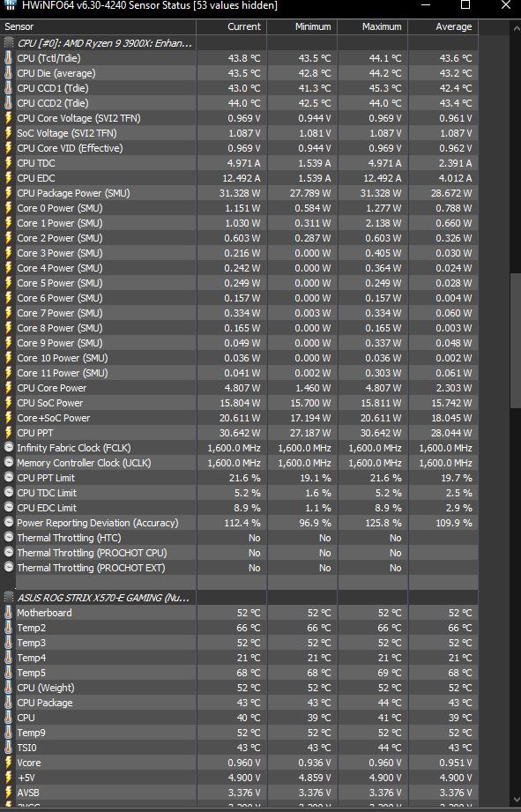Select the Core 8 Power (SMU) row
Screen dimensions: 521x812
[x=239, y=328]
